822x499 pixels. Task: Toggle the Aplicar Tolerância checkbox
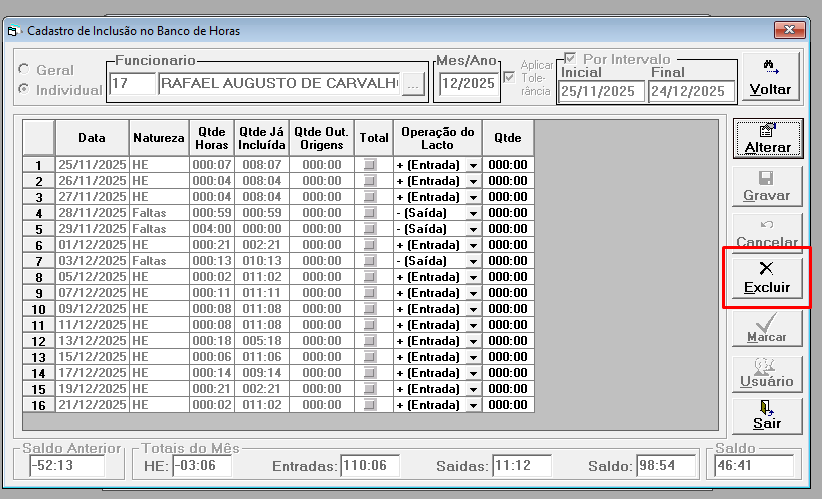pos(509,78)
